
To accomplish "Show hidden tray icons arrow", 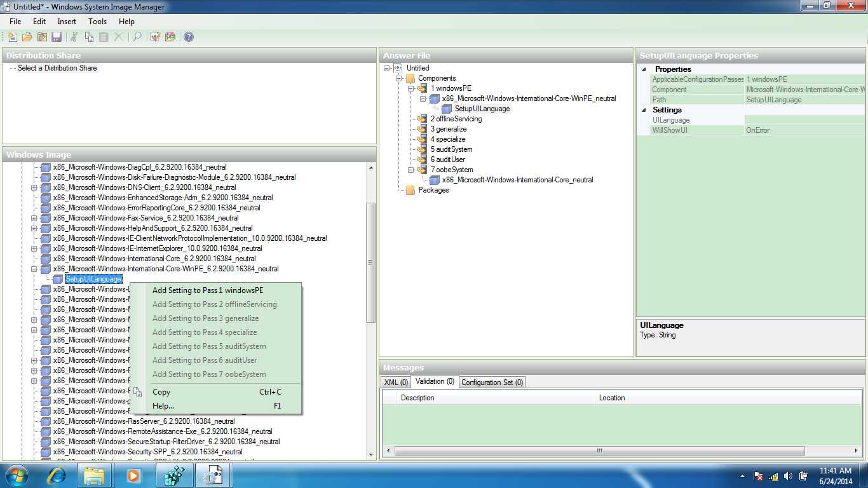I will (x=742, y=476).
